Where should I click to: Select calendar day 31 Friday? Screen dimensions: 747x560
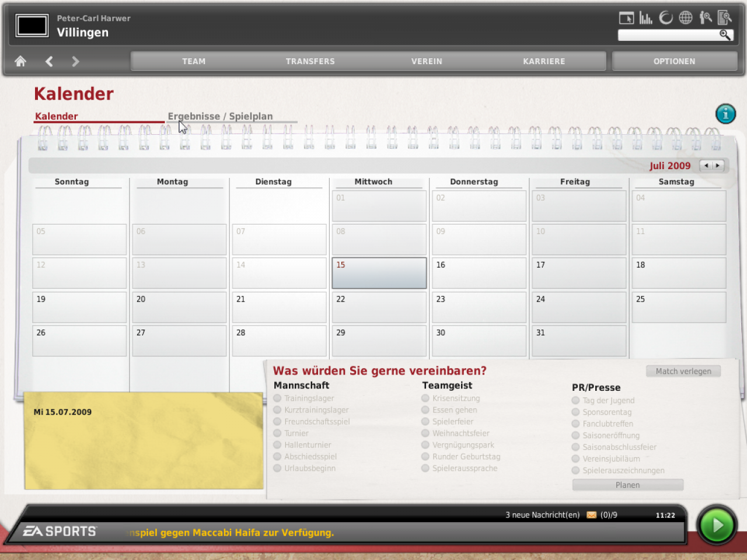[x=579, y=341]
